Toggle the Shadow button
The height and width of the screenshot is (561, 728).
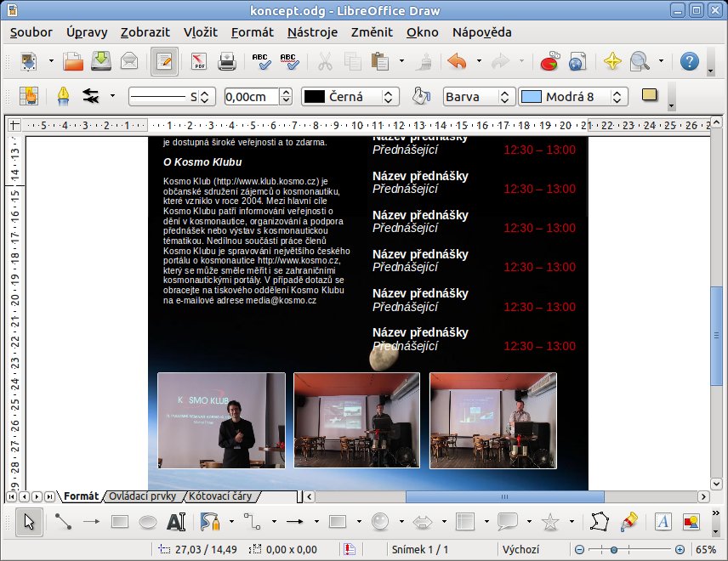[x=650, y=95]
